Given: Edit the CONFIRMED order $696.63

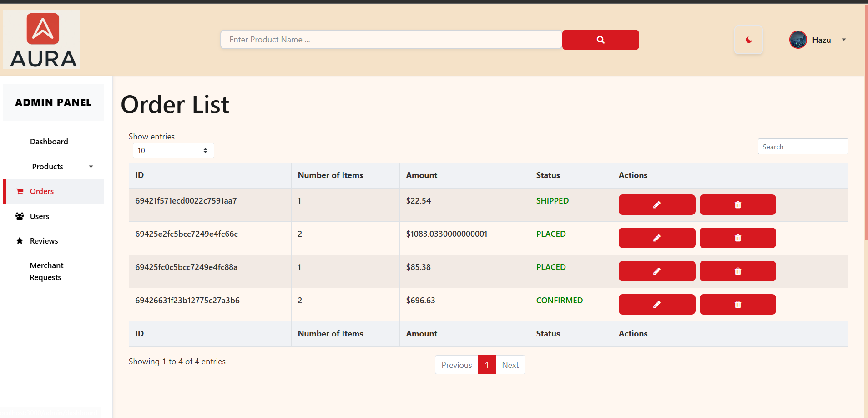Looking at the screenshot, I should point(657,305).
